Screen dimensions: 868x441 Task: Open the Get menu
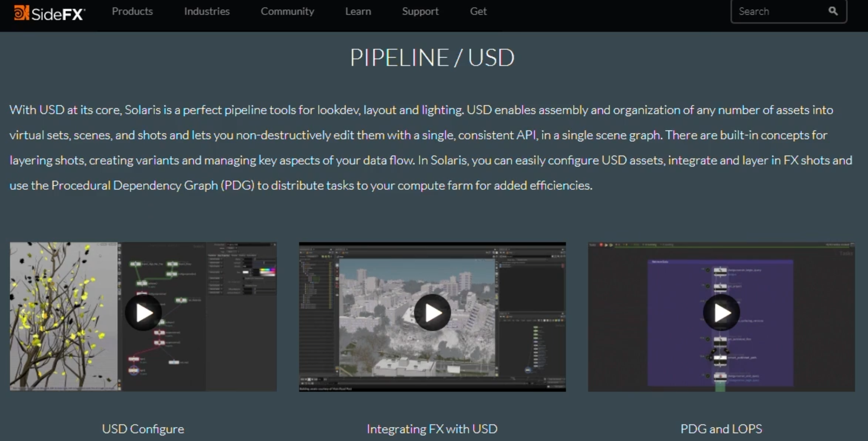(478, 11)
